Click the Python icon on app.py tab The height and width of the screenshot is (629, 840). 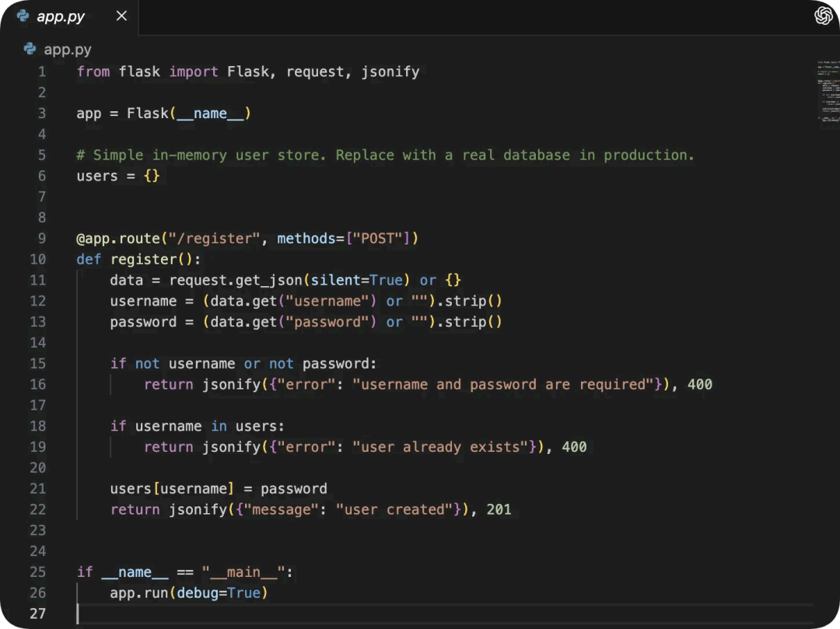pos(23,16)
